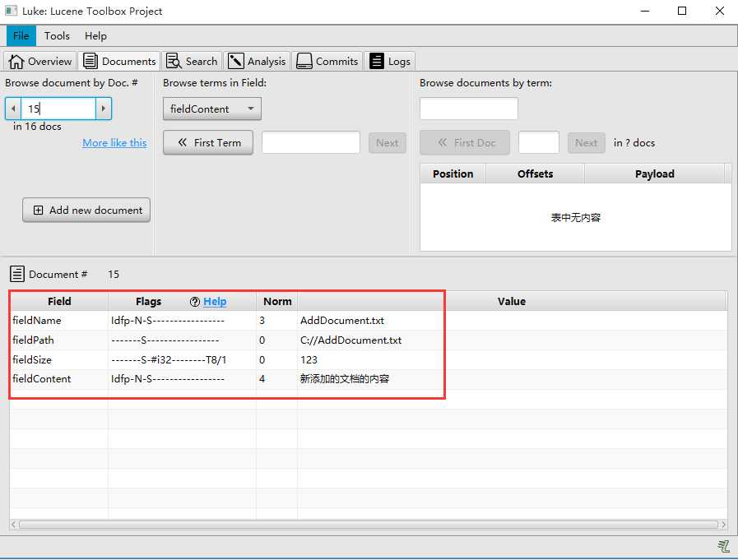Switch to the Overview tab
Screen dimensions: 738x560
[40, 61]
